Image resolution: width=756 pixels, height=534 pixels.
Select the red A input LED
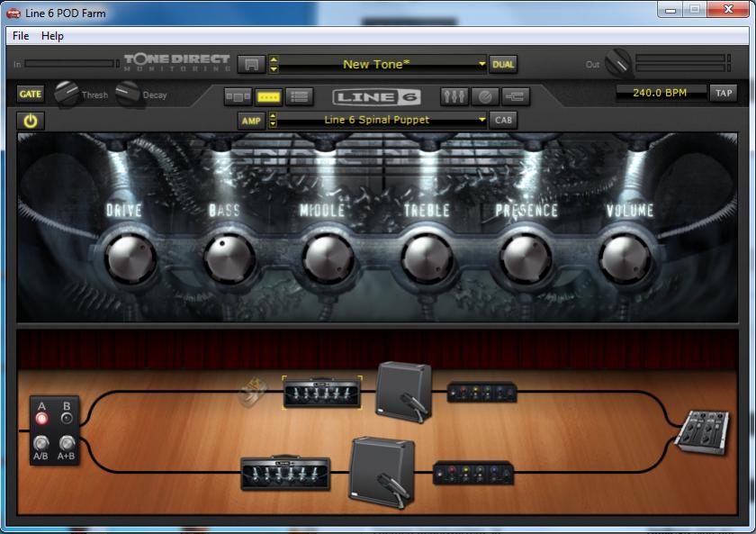[x=42, y=418]
